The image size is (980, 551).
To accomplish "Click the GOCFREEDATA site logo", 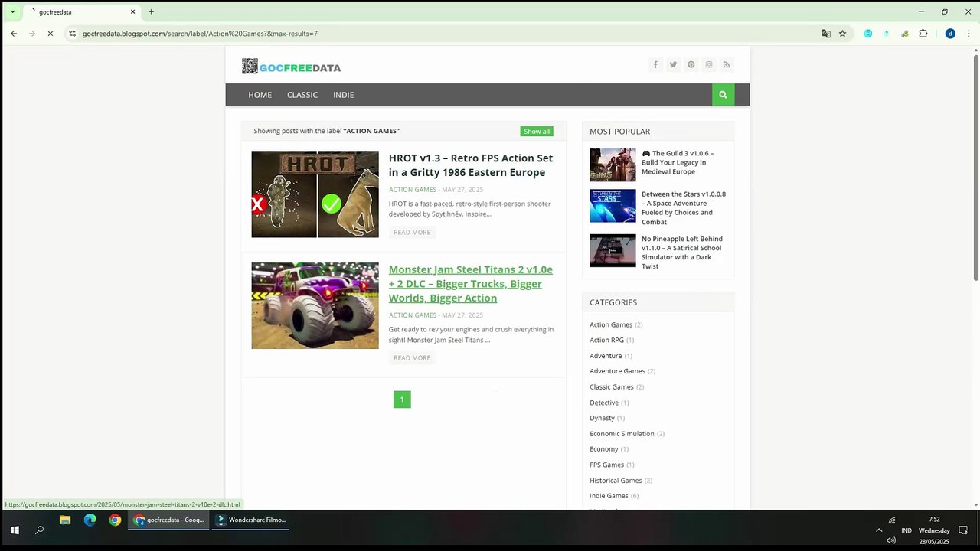I will pyautogui.click(x=292, y=67).
